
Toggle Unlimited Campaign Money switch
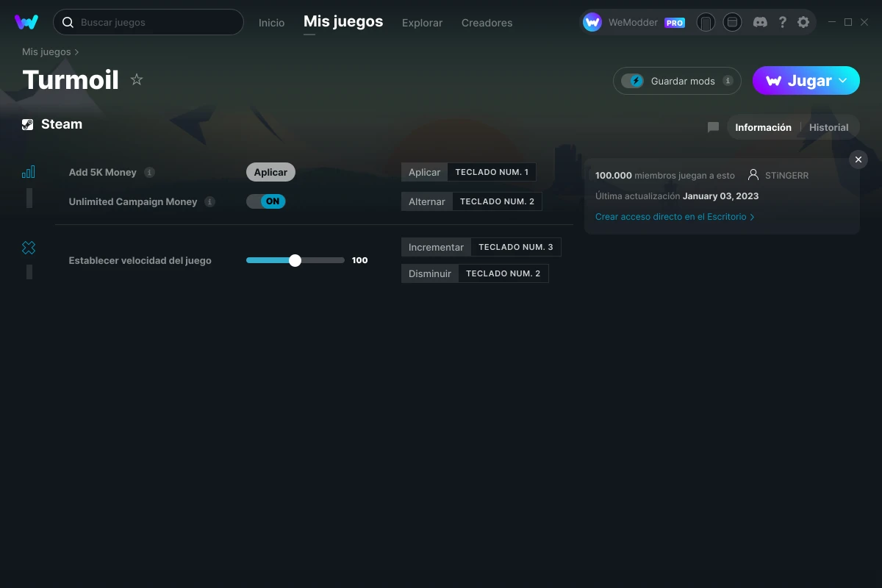266,201
